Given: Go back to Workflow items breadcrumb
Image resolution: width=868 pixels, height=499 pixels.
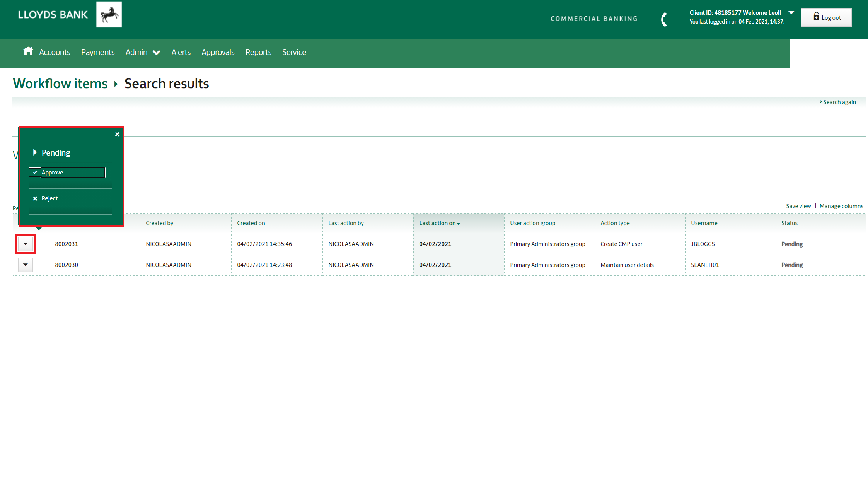Looking at the screenshot, I should [60, 84].
